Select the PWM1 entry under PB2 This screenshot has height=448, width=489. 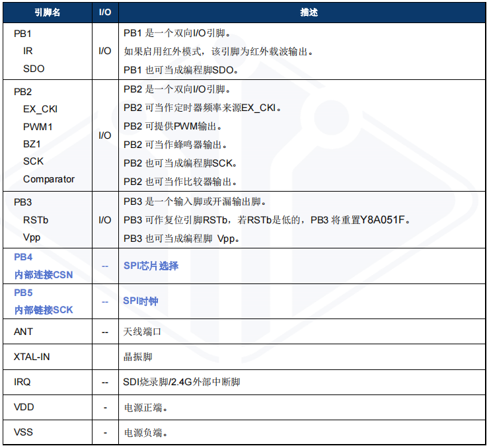(38, 126)
